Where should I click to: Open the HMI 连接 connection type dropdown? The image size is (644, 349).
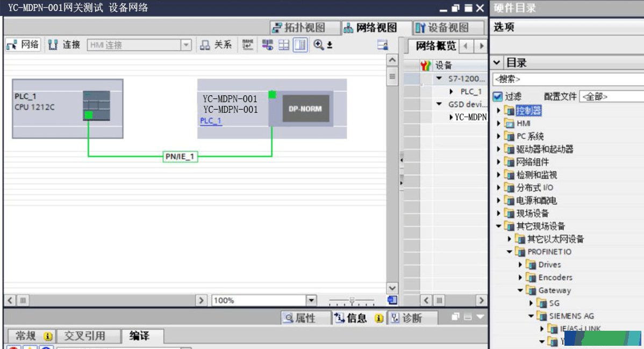coord(186,45)
